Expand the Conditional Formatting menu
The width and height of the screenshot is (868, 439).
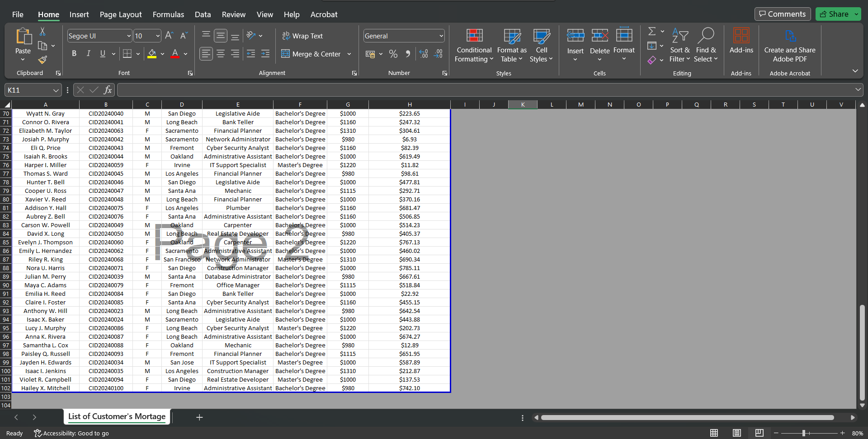pyautogui.click(x=474, y=46)
